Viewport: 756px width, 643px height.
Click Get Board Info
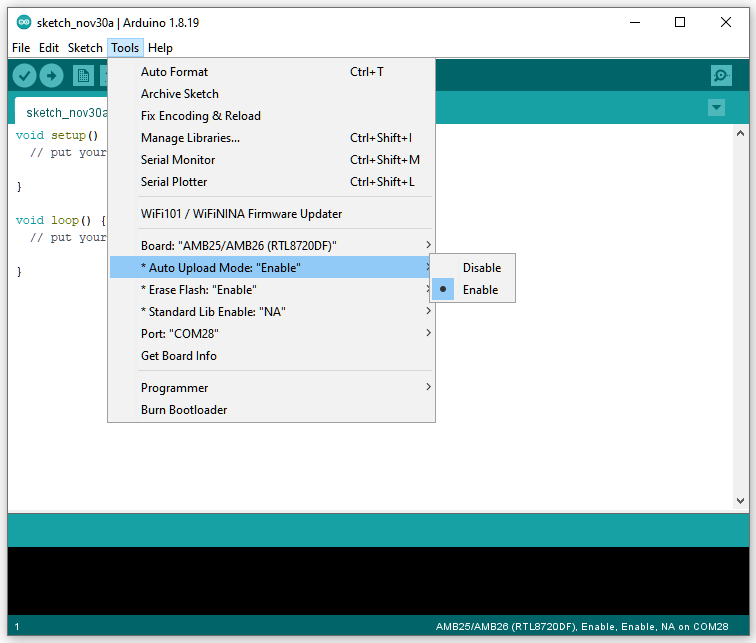point(272,356)
